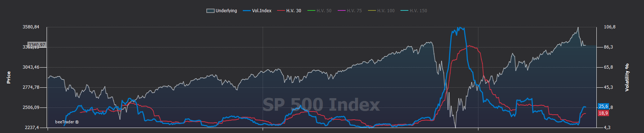Click the 3340,97 current price tag
This screenshot has height=133, width=644.
pyautogui.click(x=37, y=45)
